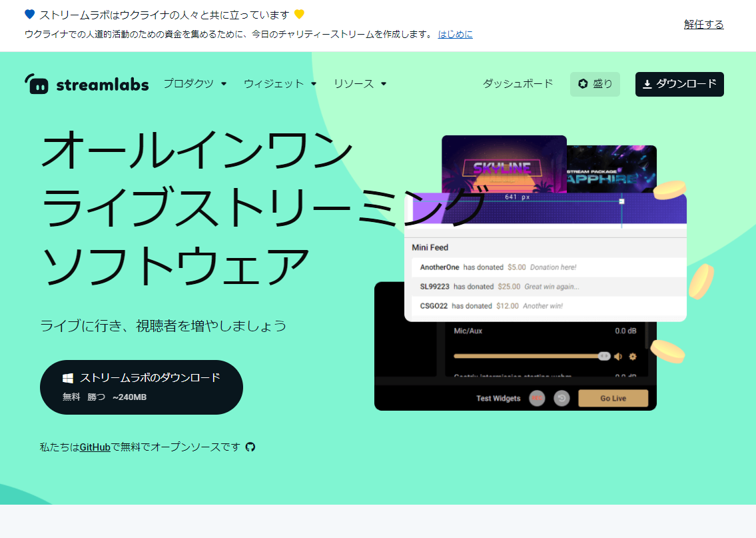756x538 pixels.
Task: Click the yellow heart icon in banner
Action: tap(299, 15)
